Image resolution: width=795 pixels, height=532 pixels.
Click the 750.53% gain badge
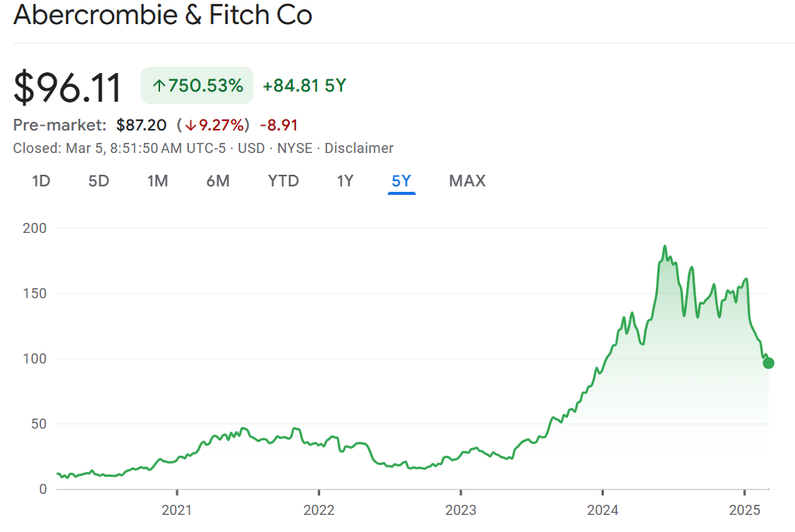tap(197, 85)
